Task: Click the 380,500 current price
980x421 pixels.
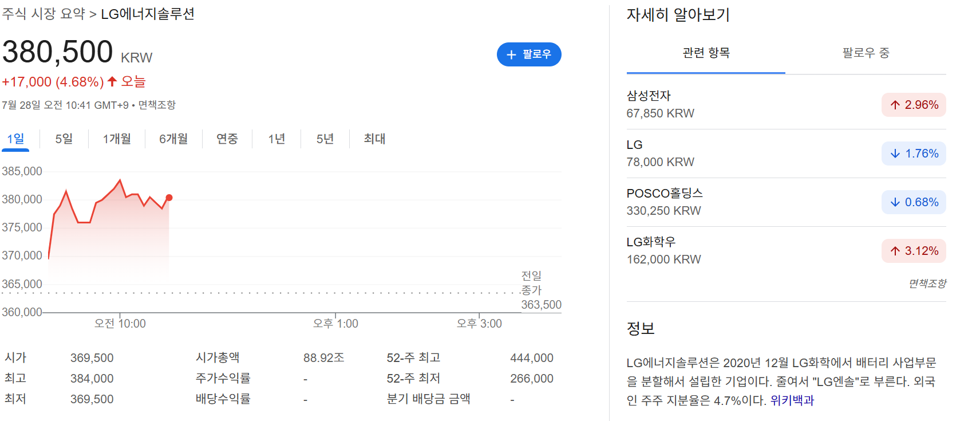Action: [x=58, y=52]
